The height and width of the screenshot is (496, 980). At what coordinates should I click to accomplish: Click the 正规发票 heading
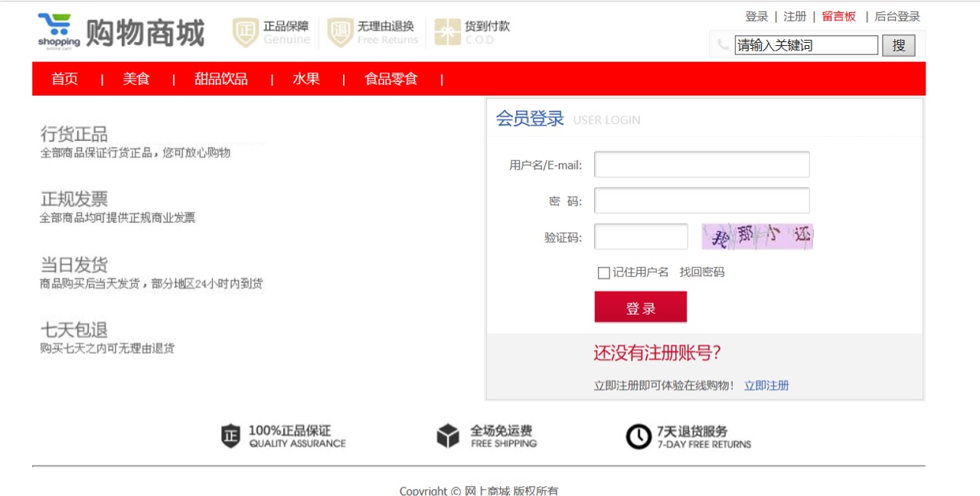[74, 199]
